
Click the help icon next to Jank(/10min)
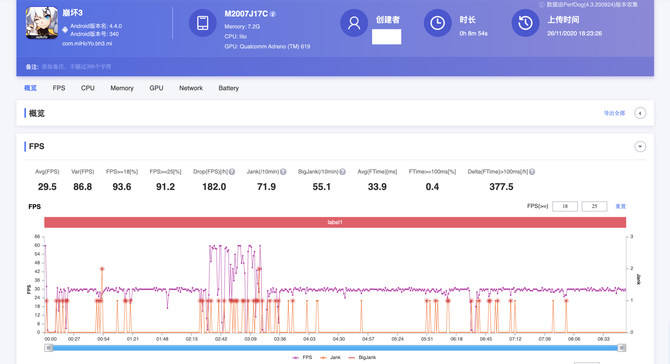pyautogui.click(x=283, y=172)
